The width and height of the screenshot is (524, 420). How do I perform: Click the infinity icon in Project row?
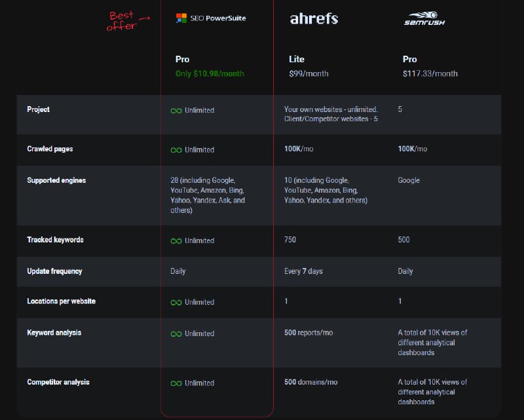click(x=176, y=111)
